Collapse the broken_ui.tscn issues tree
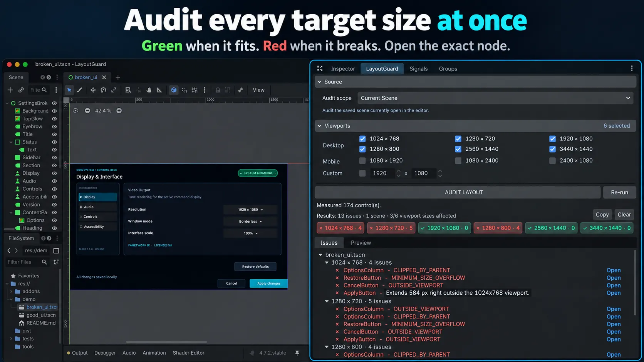 tap(320, 255)
